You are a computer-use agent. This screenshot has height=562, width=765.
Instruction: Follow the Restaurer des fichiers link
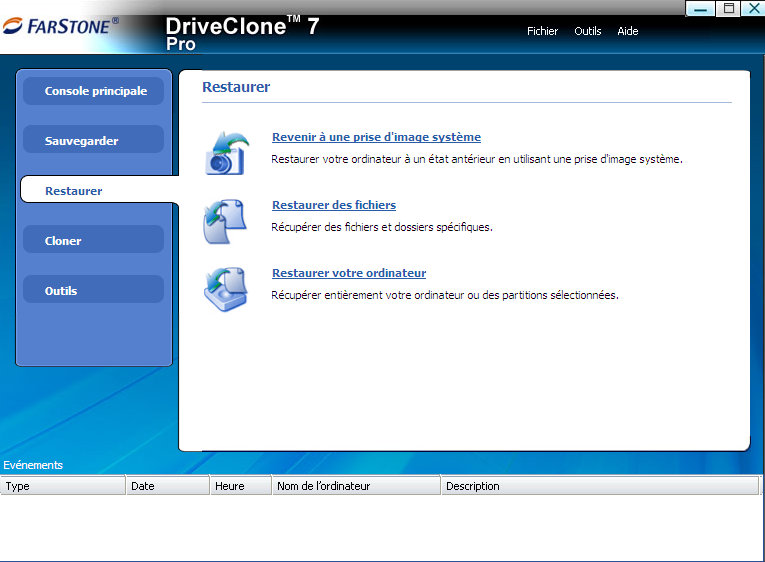click(334, 205)
